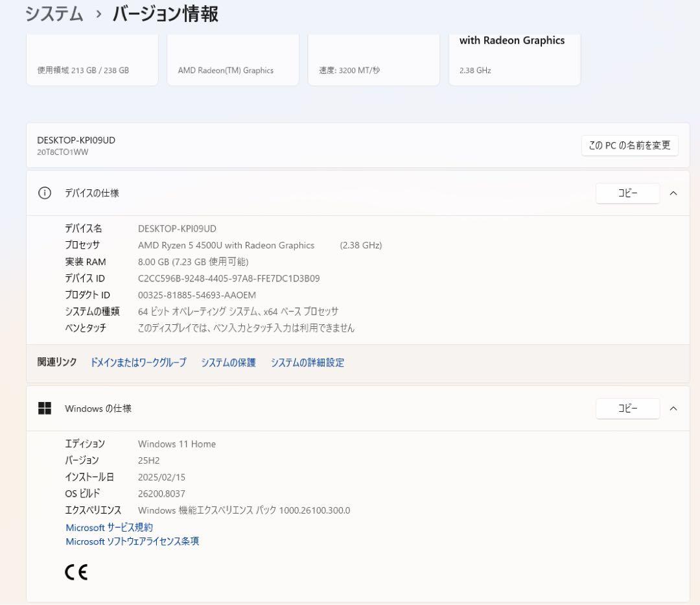Select OS build value 26200.8037
The width and height of the screenshot is (700, 605).
[x=161, y=493]
